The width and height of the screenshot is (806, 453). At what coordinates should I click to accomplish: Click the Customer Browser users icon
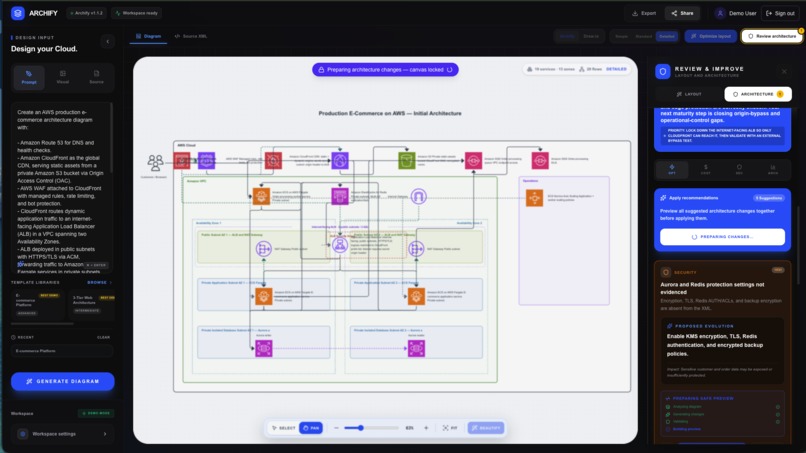155,162
